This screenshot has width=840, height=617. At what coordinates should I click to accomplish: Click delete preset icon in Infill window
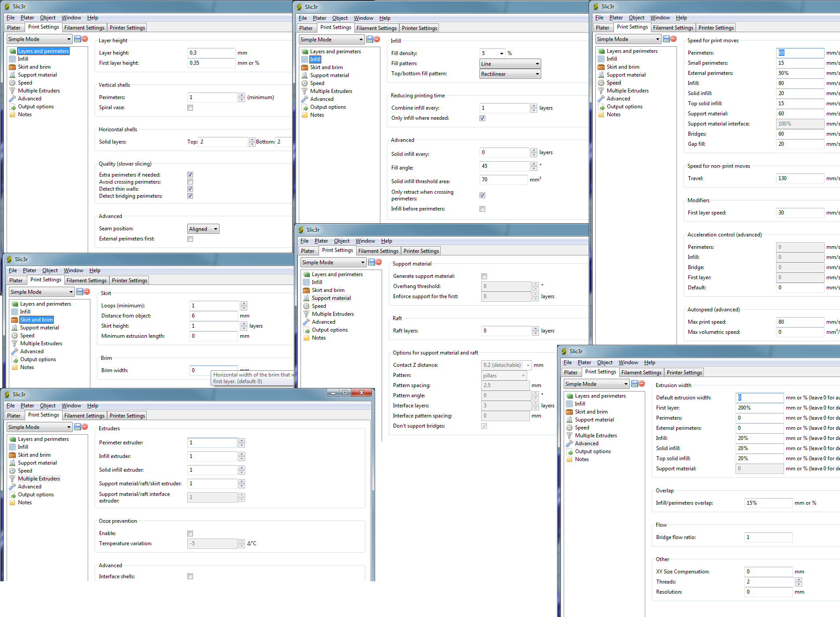coord(377,40)
